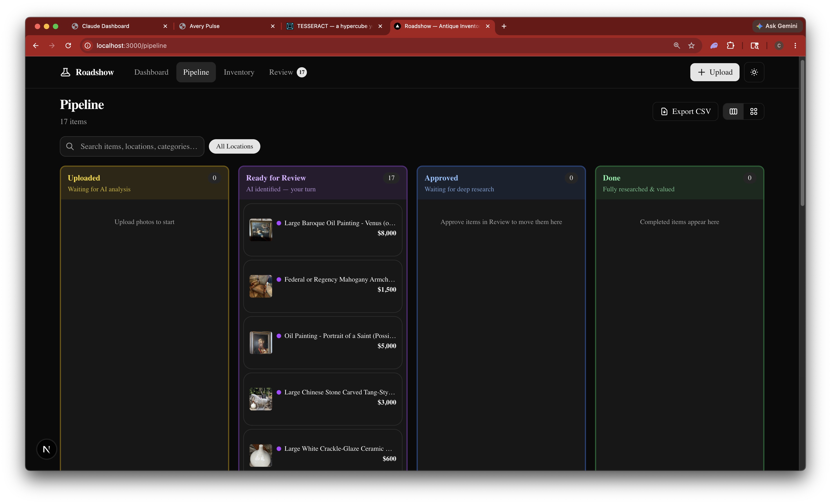Toggle the light/dark theme sun icon
The image size is (831, 504).
(754, 72)
